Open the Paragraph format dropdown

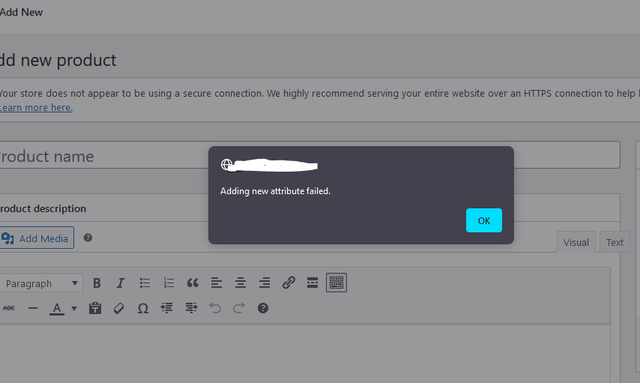[x=41, y=283]
